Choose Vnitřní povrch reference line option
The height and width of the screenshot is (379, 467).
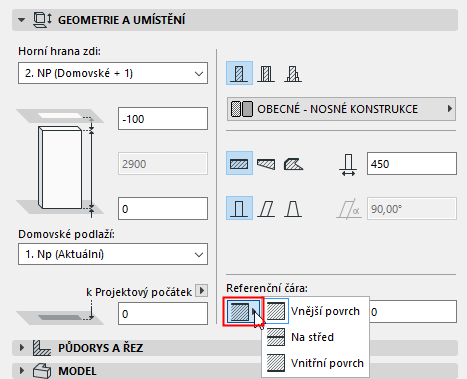tap(315, 363)
